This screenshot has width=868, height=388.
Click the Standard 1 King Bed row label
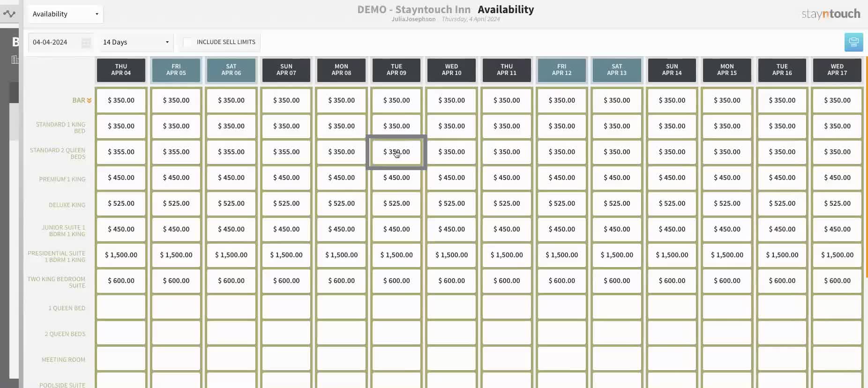click(61, 127)
